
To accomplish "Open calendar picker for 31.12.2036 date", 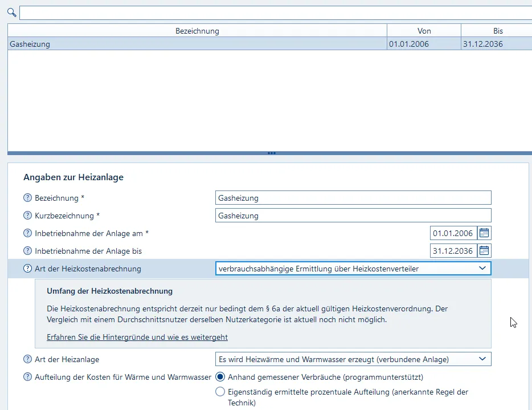I will tap(484, 251).
